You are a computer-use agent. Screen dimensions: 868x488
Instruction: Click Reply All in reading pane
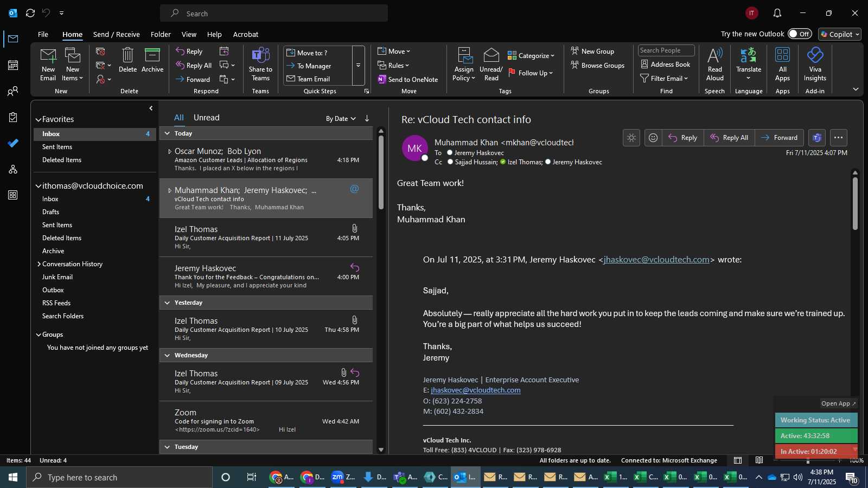click(729, 138)
